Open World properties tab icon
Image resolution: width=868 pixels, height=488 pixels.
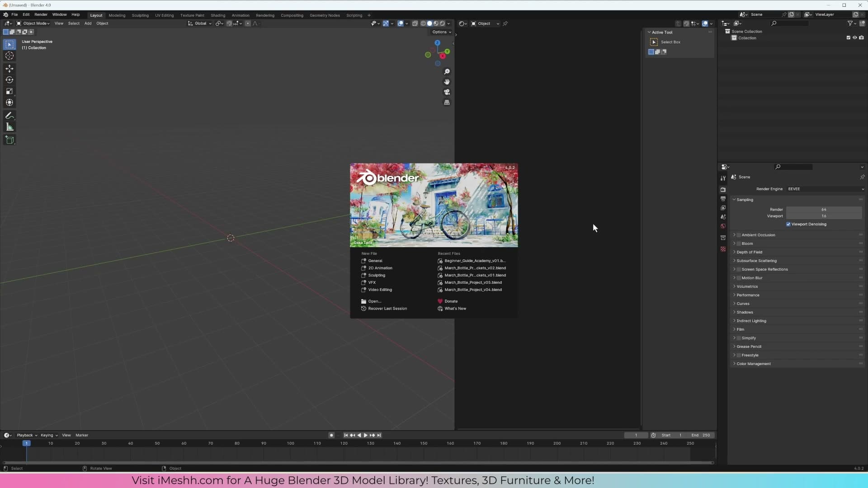723,226
